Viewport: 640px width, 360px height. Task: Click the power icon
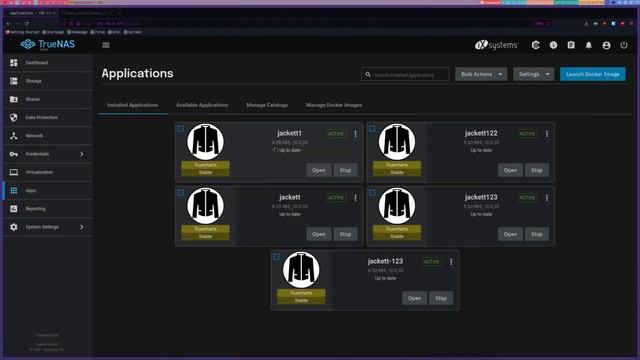(x=624, y=45)
